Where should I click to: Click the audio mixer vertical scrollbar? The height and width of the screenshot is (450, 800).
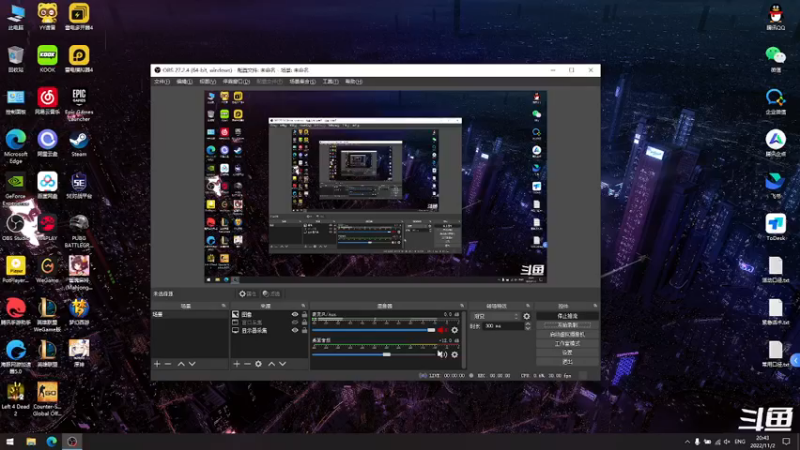tap(464, 338)
